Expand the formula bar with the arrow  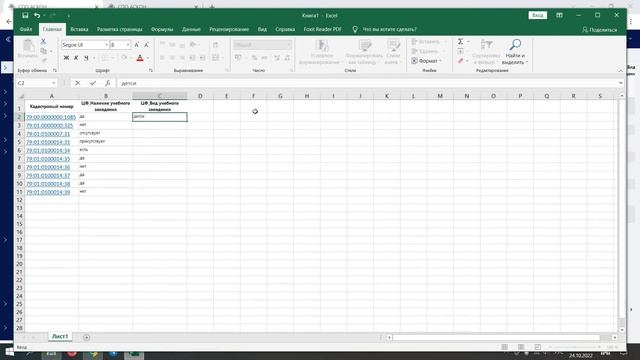pos(621,83)
